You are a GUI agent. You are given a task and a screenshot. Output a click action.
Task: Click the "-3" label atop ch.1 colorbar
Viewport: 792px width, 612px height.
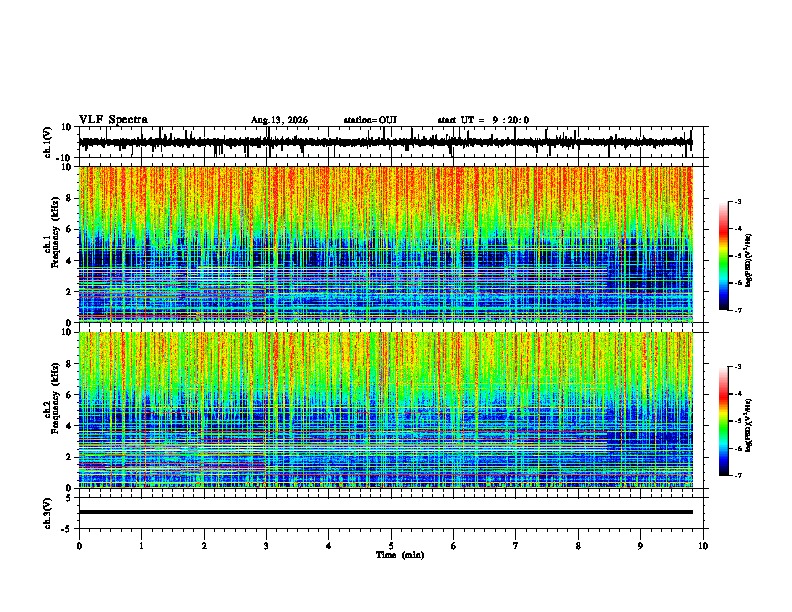(x=738, y=201)
